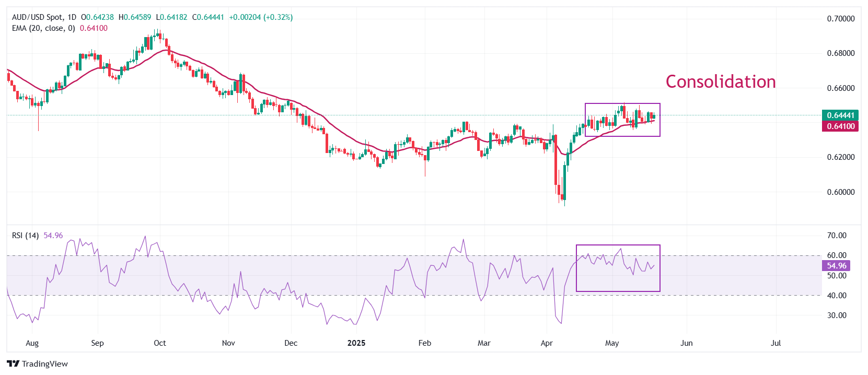Viewport: 868px width, 375px height.
Task: Click the Jul label on time axis
Action: (776, 343)
